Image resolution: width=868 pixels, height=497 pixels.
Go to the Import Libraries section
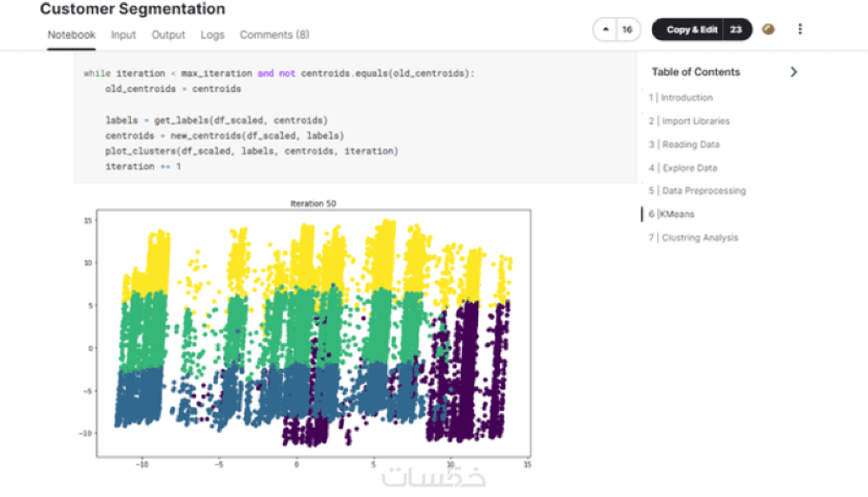tap(695, 121)
